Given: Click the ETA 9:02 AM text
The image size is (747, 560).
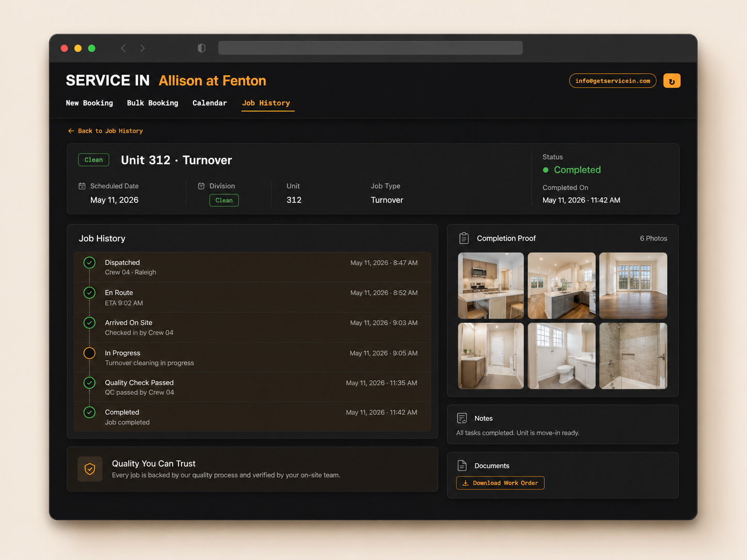Looking at the screenshot, I should tap(124, 303).
